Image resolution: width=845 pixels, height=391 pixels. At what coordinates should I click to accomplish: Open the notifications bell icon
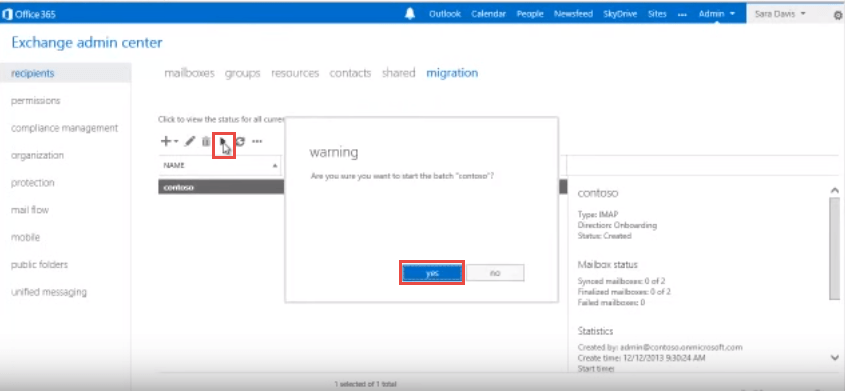click(x=410, y=14)
